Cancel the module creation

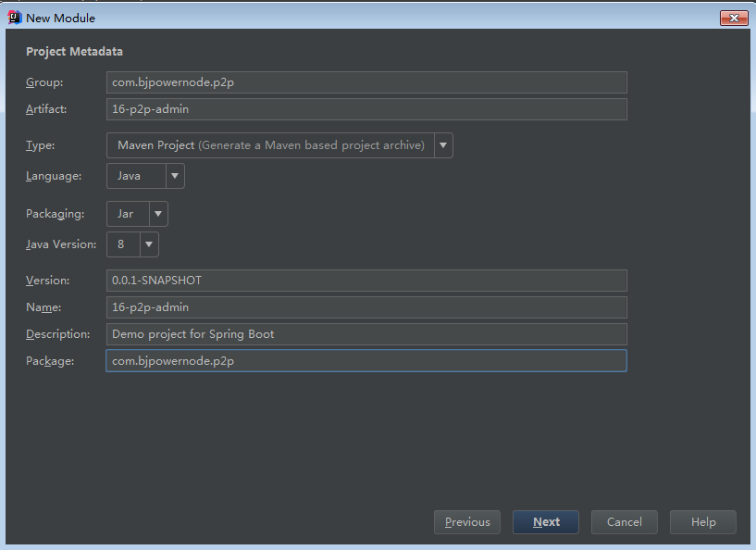tap(625, 522)
